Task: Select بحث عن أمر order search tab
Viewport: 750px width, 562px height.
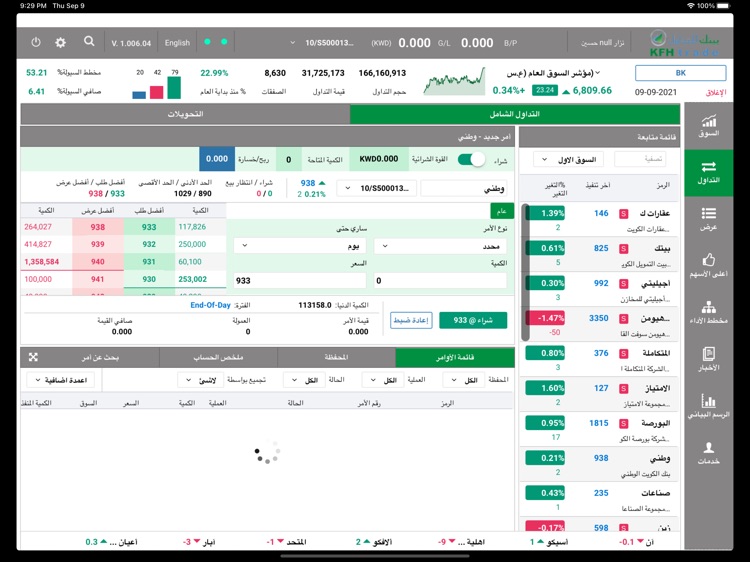Action: (x=99, y=357)
